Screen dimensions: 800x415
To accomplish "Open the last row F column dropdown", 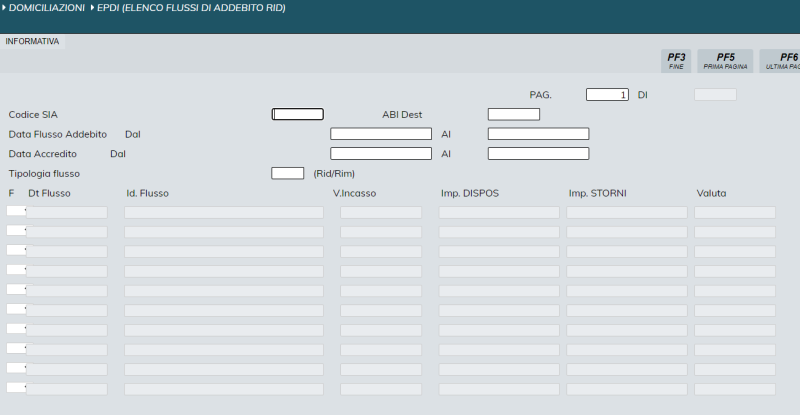I will (16, 388).
